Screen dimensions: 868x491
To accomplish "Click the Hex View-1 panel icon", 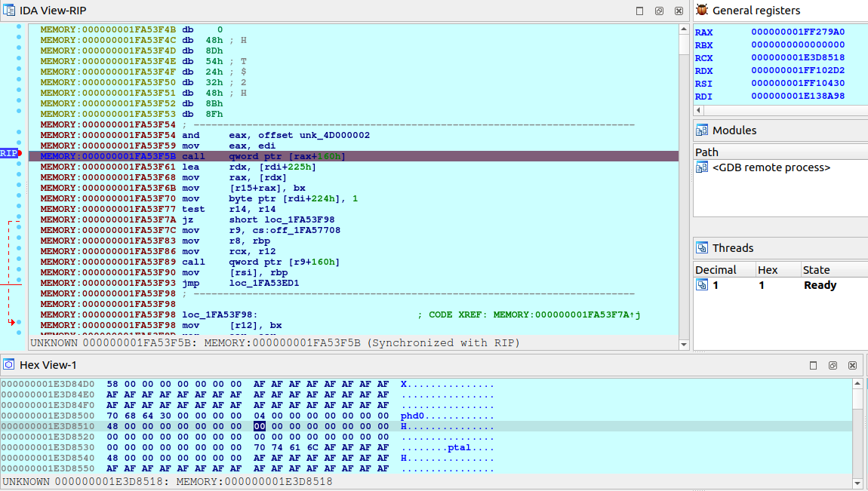I will [9, 365].
